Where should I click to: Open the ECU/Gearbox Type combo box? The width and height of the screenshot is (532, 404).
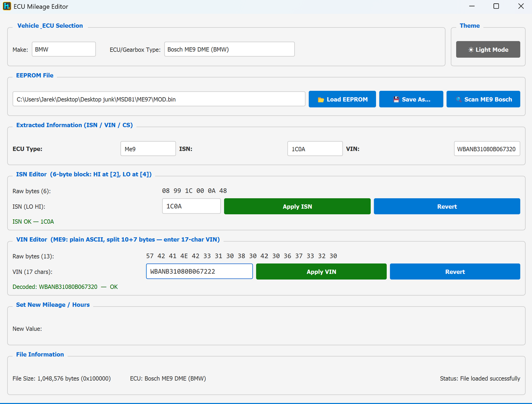click(x=229, y=49)
